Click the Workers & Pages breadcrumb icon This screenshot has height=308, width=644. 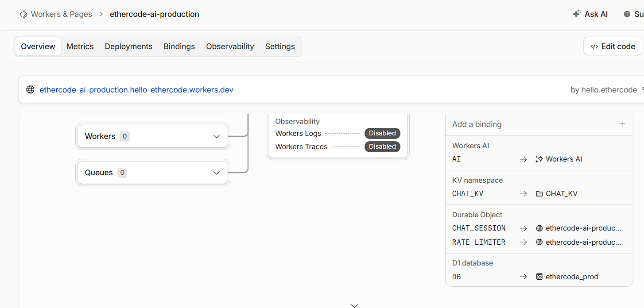click(x=23, y=14)
